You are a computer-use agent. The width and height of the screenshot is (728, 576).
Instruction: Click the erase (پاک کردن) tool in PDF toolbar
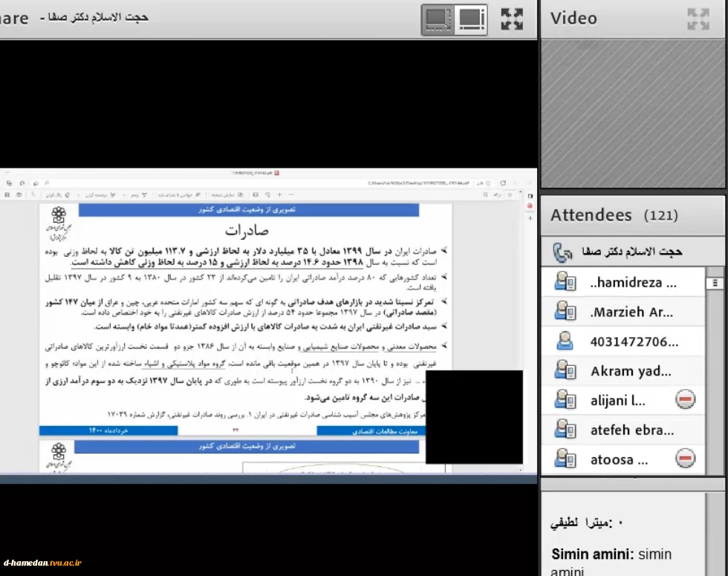tap(58, 194)
